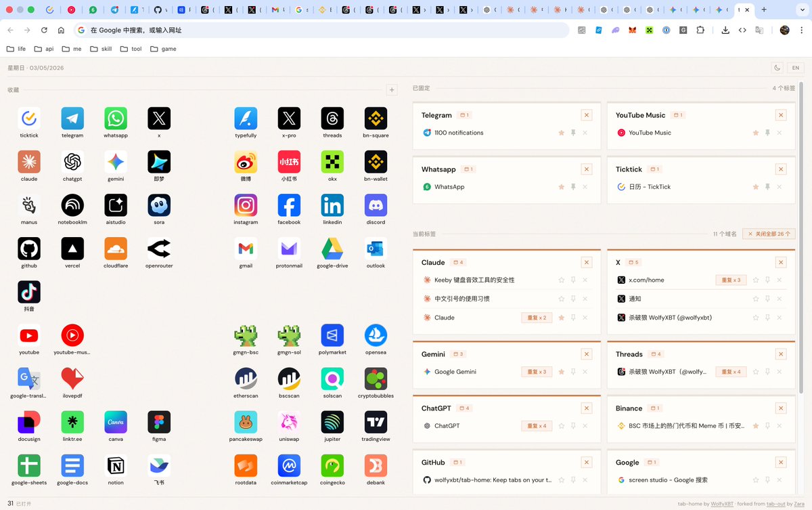Open the typefully shortcut icon
The height and width of the screenshot is (510, 812).
point(246,119)
